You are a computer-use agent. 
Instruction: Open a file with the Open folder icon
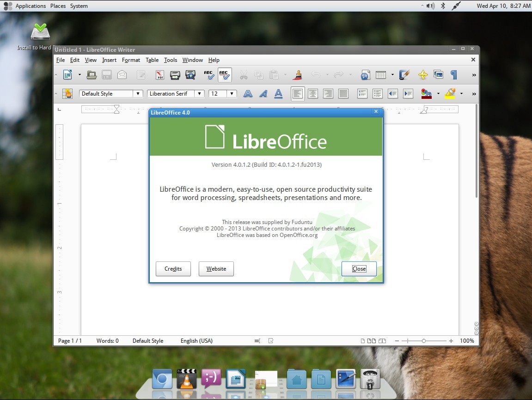click(91, 74)
